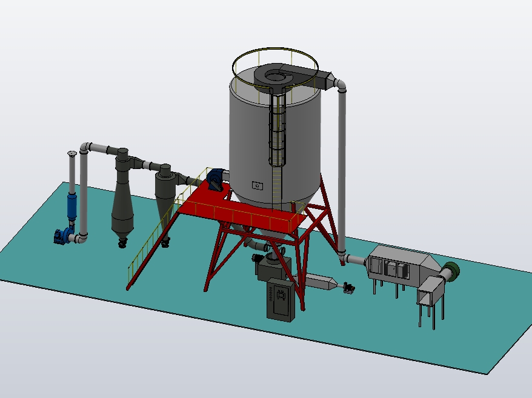Select the small inspection door on the tower
The width and height of the screenshot is (532, 398).
(x=258, y=185)
